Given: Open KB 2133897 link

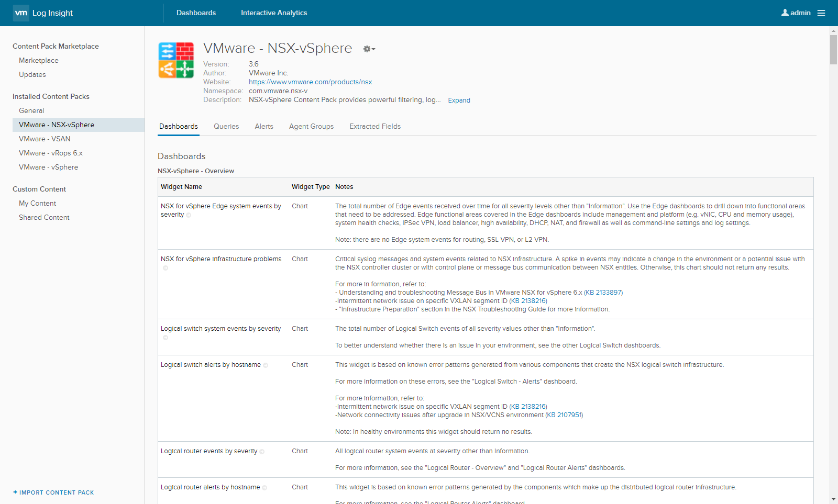Looking at the screenshot, I should click(x=603, y=293).
